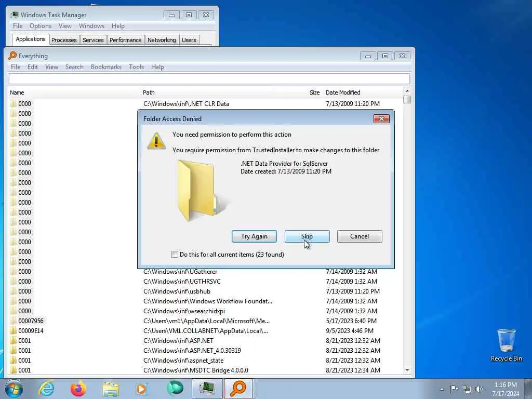Click date 5/17/2023 6:40 PM
This screenshot has height=399, width=532.
(351, 321)
